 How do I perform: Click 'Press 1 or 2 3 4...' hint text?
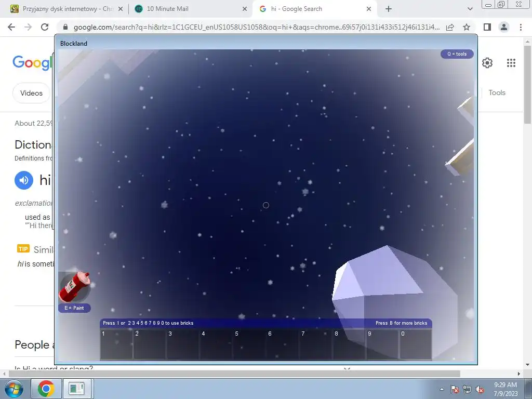click(148, 323)
